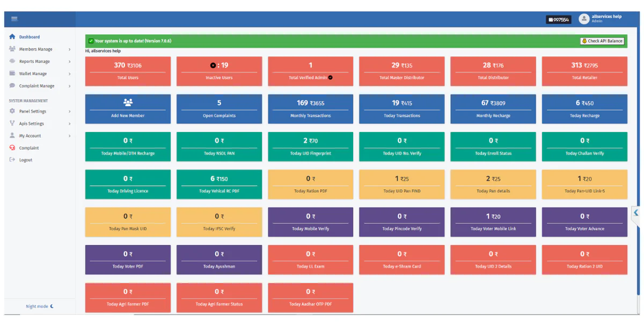
Task: Expand the Apis Settings submenu arrow
Action: tap(69, 124)
